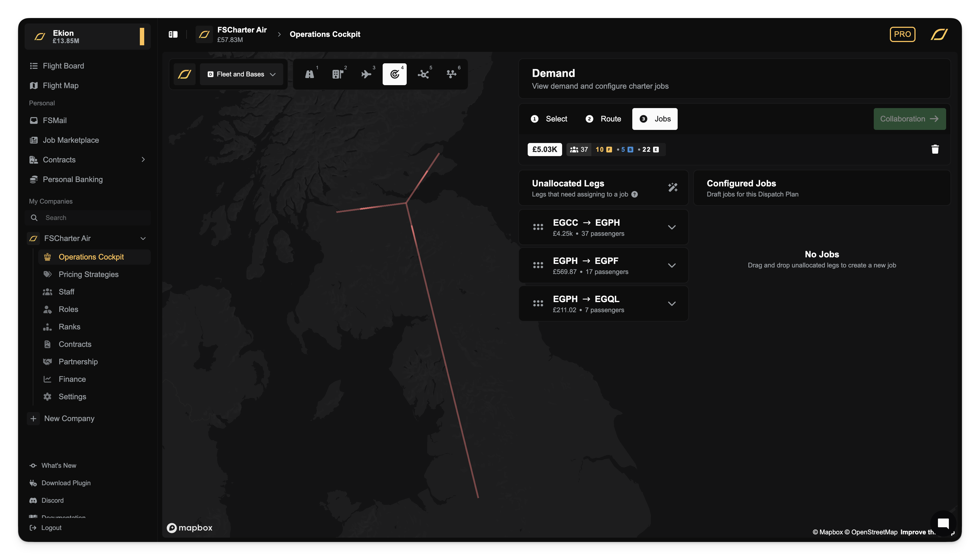The width and height of the screenshot is (980, 560).
Task: Open Pricing Strategies in the sidebar
Action: [x=88, y=274]
